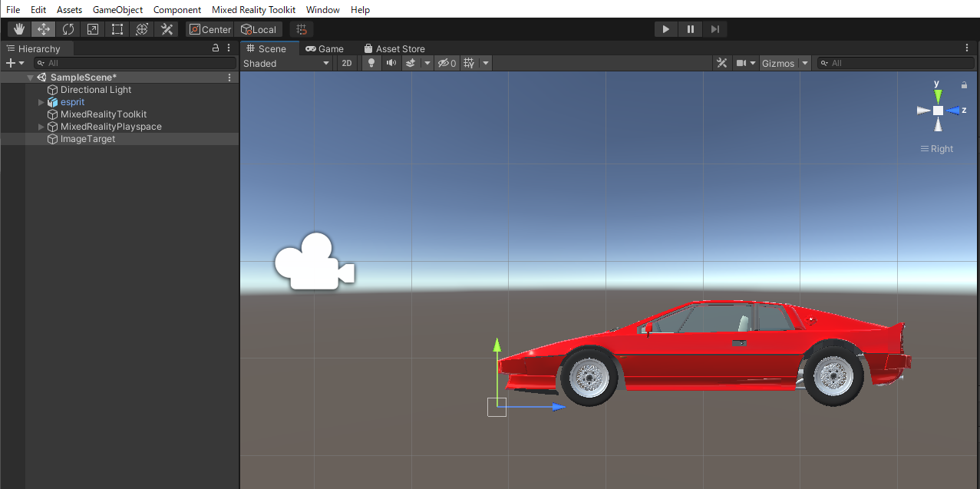Click the green Y axis gizmo cone
980x489 pixels.
click(938, 96)
